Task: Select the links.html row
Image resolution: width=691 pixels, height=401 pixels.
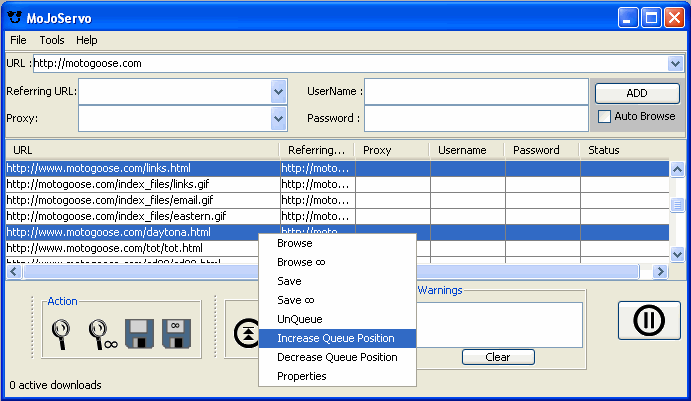Action: [x=338, y=168]
